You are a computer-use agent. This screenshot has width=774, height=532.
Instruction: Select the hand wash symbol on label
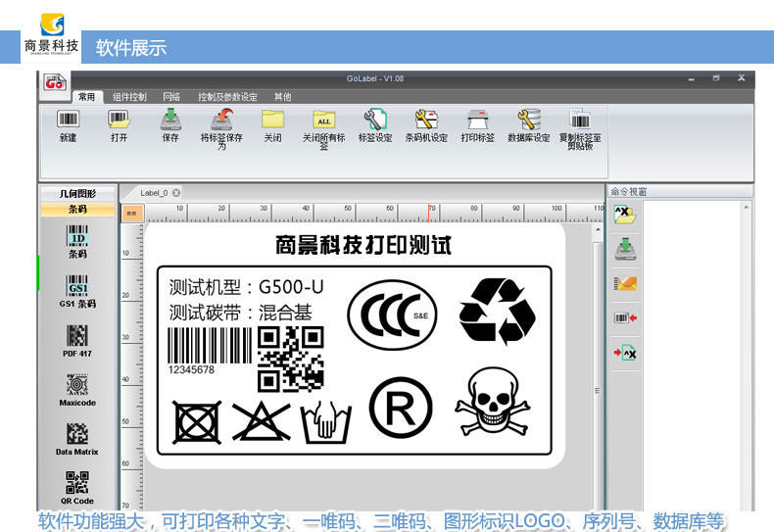click(x=326, y=422)
